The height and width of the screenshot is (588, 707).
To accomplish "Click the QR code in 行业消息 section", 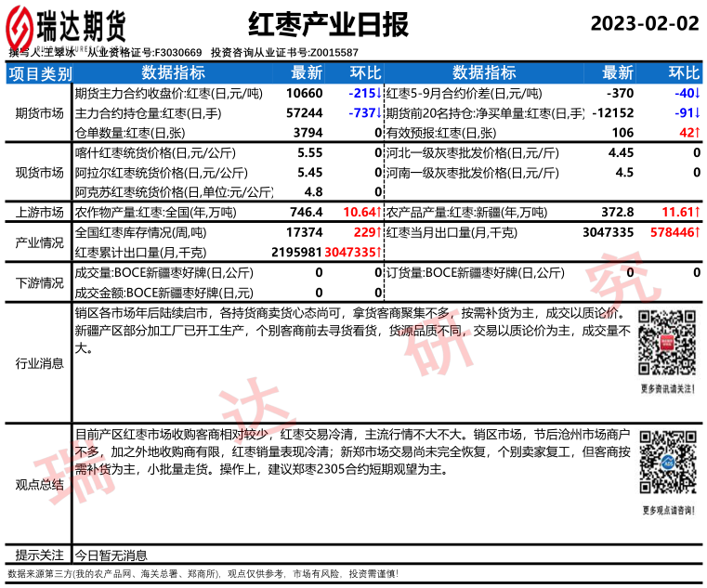I will pos(667,346).
